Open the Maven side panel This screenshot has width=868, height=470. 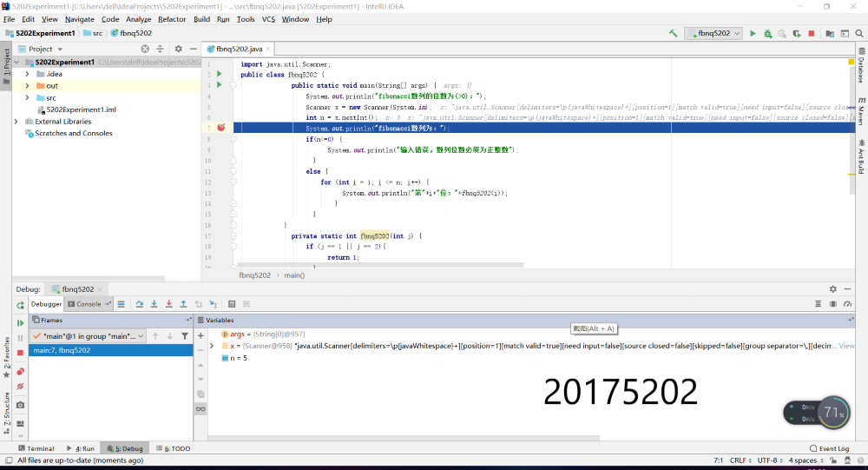click(x=861, y=113)
